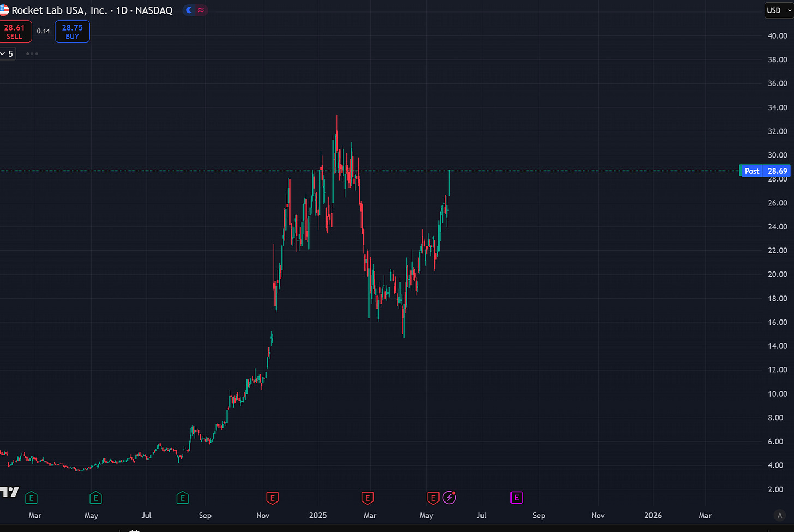Click the Post 28.69 price label
Image resolution: width=794 pixels, height=532 pixels.
(x=765, y=171)
